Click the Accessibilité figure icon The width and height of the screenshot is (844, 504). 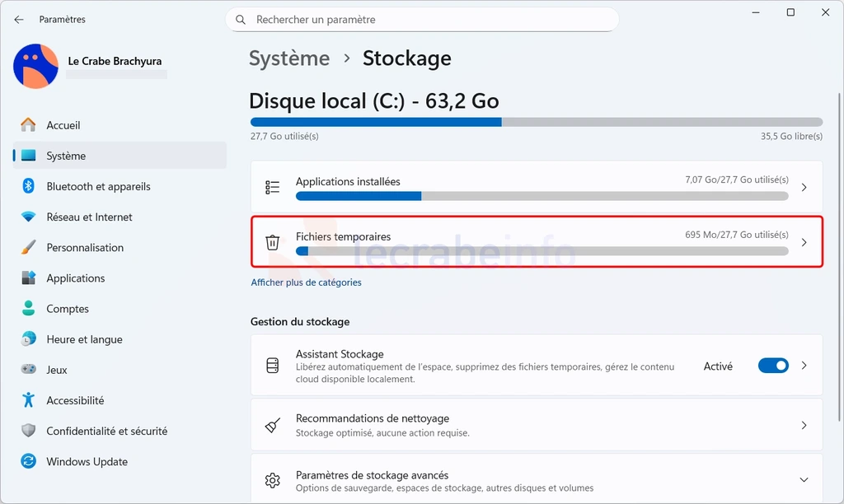pos(28,400)
